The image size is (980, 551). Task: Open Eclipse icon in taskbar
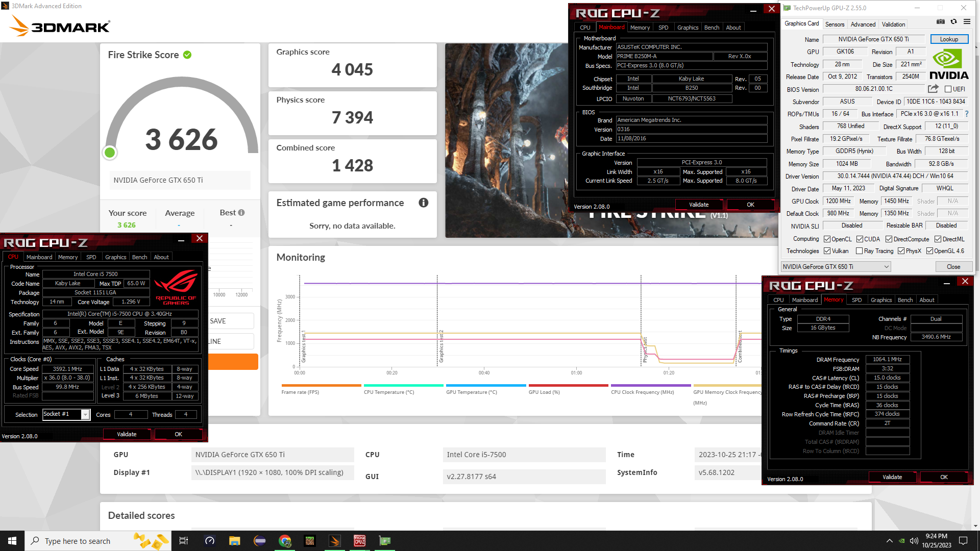260,541
